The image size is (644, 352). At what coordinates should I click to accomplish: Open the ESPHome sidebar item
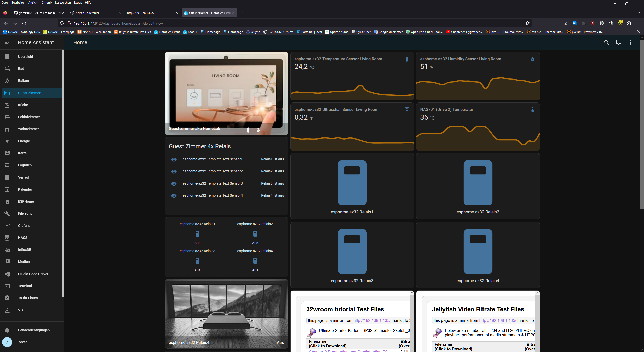pos(26,201)
